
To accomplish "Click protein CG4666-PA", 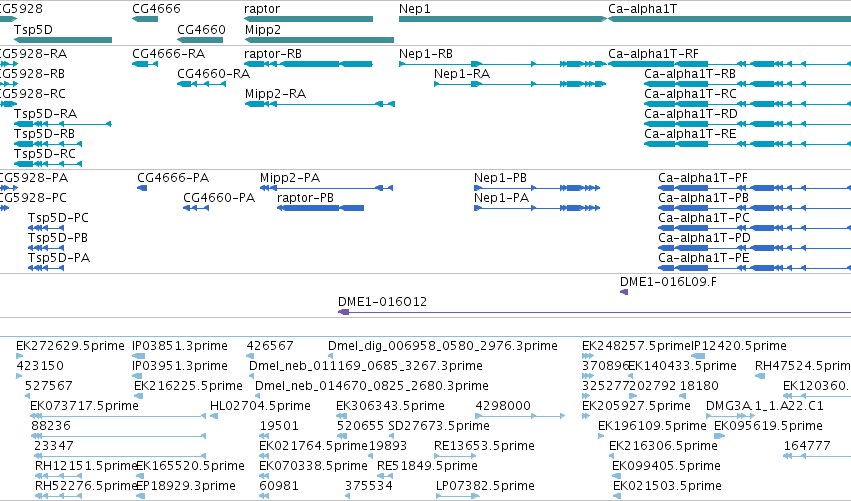I will (x=142, y=188).
